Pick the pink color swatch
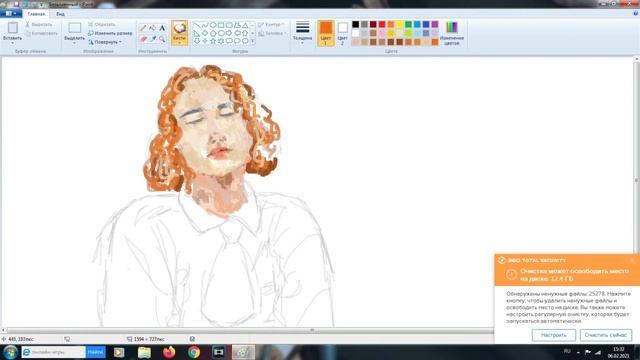 [382, 33]
